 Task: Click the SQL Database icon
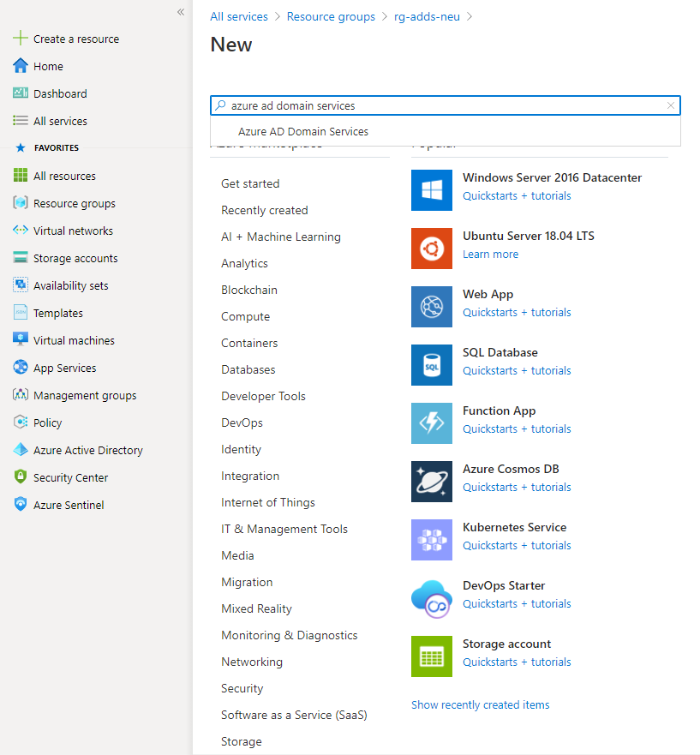[x=431, y=365]
